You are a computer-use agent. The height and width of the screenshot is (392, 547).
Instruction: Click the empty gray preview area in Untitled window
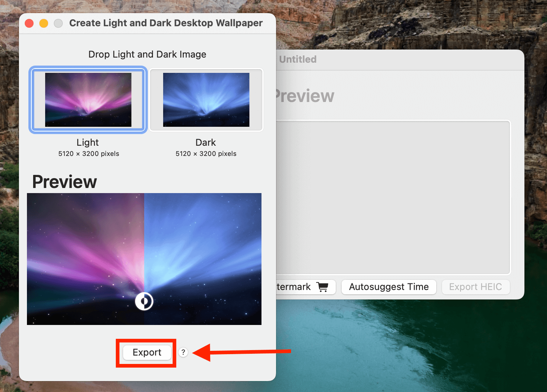393,197
